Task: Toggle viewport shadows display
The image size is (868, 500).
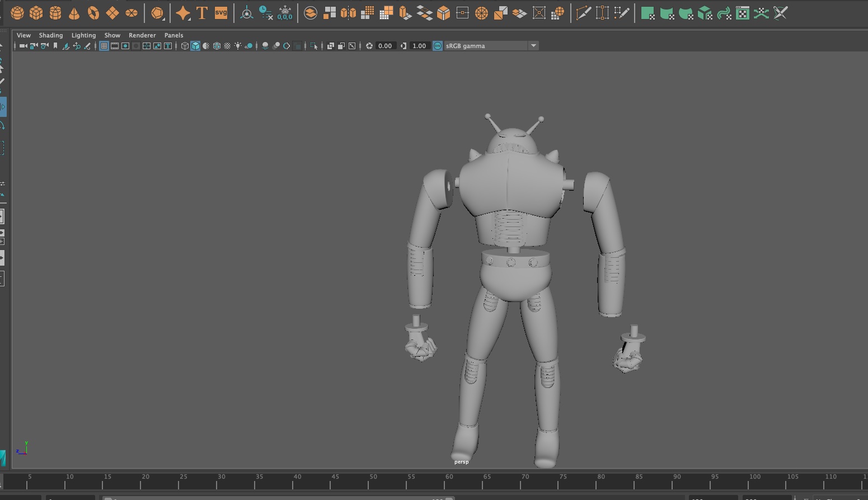Action: coord(248,46)
